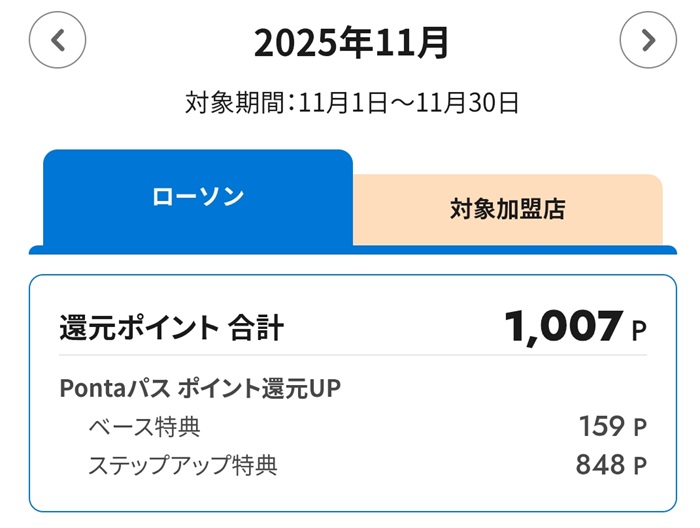Click the blue bar beneath the tabs
Viewport: 700px width, 528px height.
click(350, 250)
